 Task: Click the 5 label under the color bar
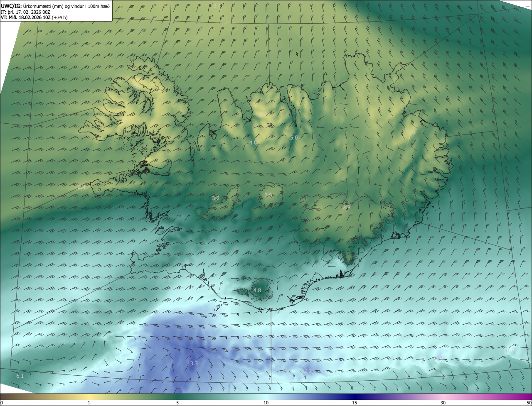pyautogui.click(x=177, y=403)
